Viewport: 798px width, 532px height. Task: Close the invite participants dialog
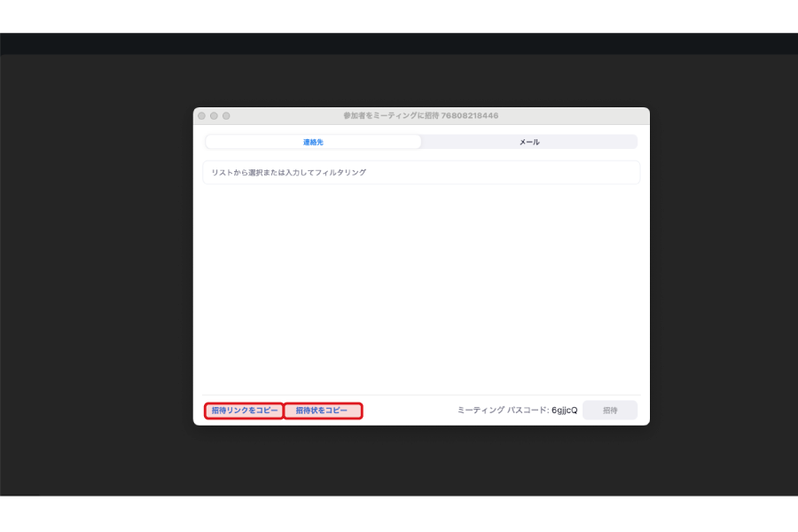(201, 116)
